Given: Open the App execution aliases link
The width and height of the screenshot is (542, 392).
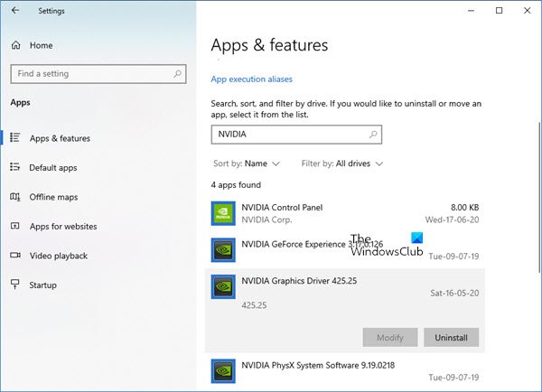Looking at the screenshot, I should point(252,79).
